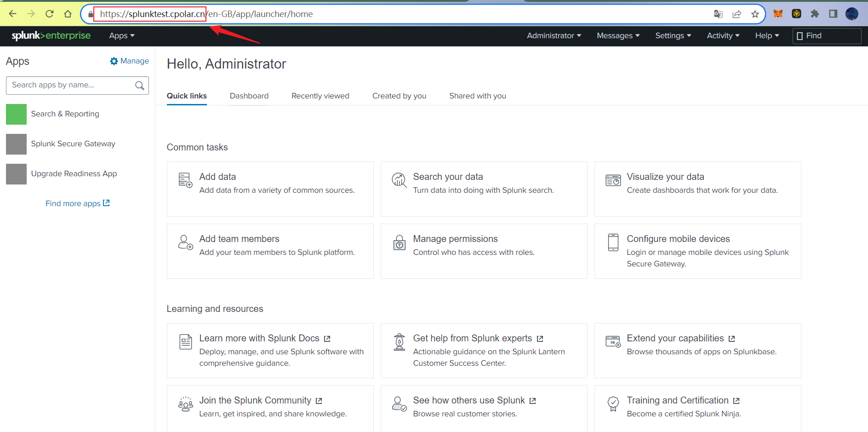
Task: Open the browser profile avatar
Action: 851,14
